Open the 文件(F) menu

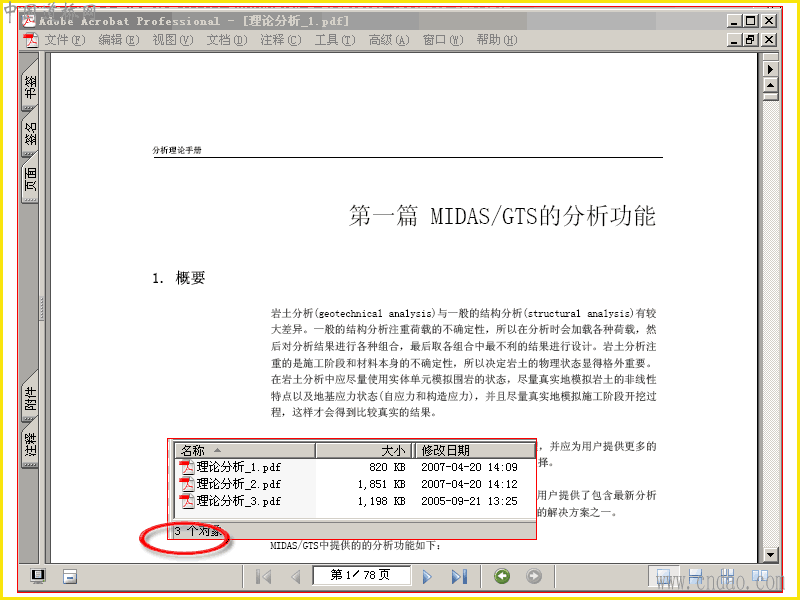[64, 40]
